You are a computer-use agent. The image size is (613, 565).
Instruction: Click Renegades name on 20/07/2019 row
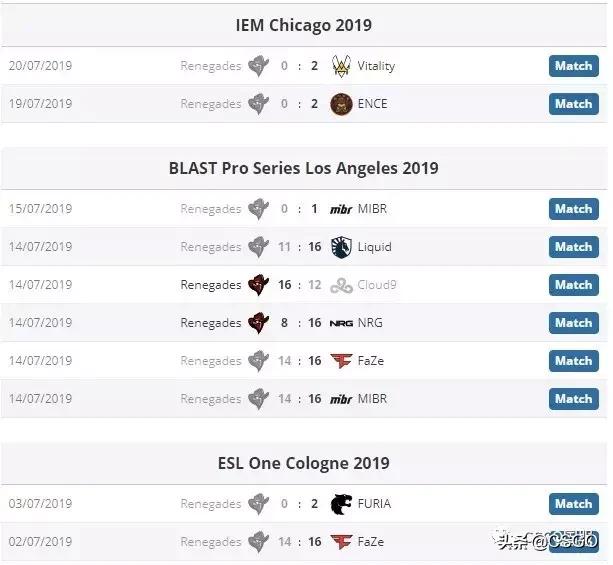click(x=211, y=66)
